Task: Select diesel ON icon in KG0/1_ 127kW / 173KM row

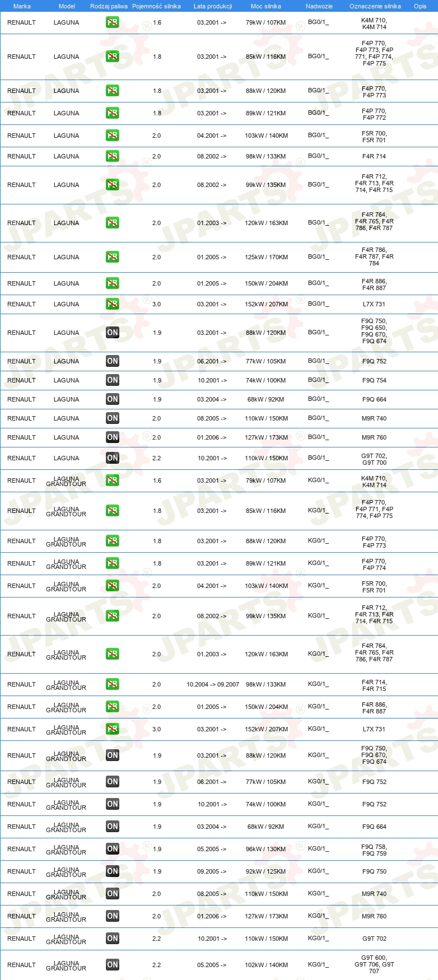Action: (x=113, y=916)
